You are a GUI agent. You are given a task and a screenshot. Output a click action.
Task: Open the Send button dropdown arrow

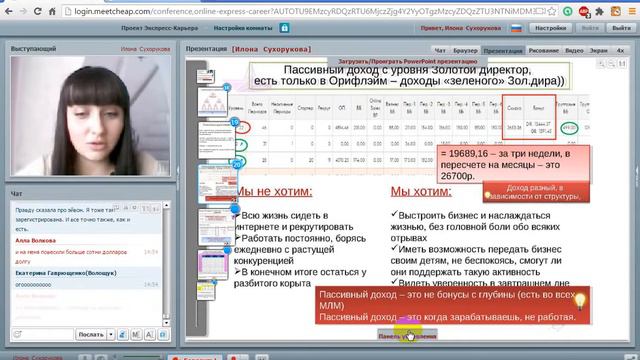[x=111, y=335]
